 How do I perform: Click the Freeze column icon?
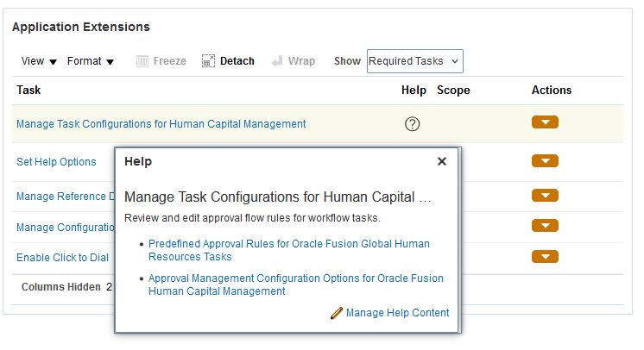click(142, 61)
